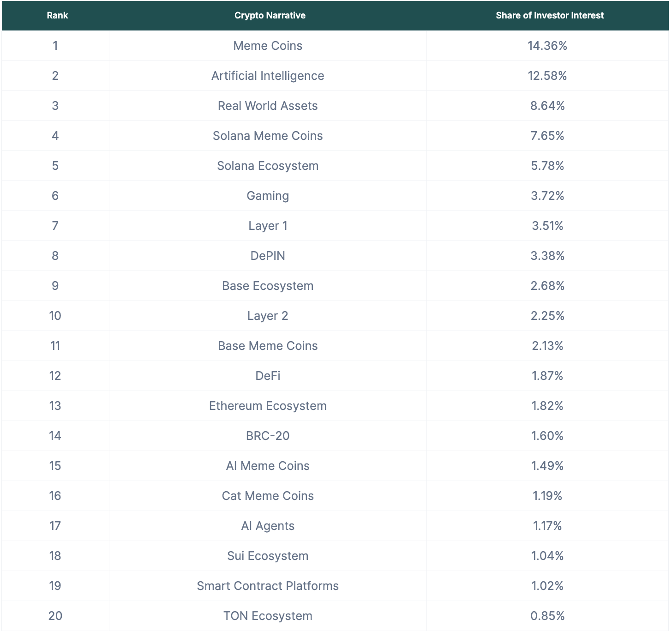
Task: Select the Artificial Intelligence cell
Action: coord(268,76)
